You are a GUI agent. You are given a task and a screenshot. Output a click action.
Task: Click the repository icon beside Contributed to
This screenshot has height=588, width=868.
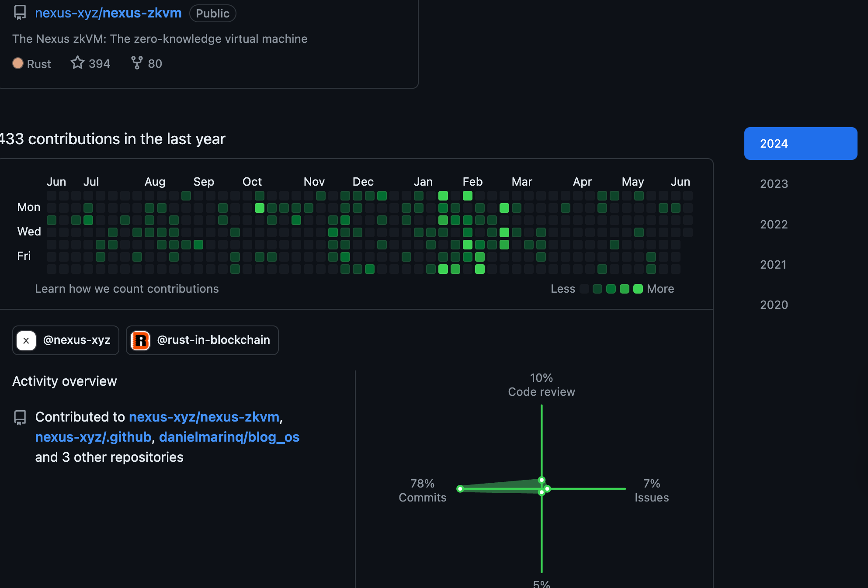click(20, 418)
